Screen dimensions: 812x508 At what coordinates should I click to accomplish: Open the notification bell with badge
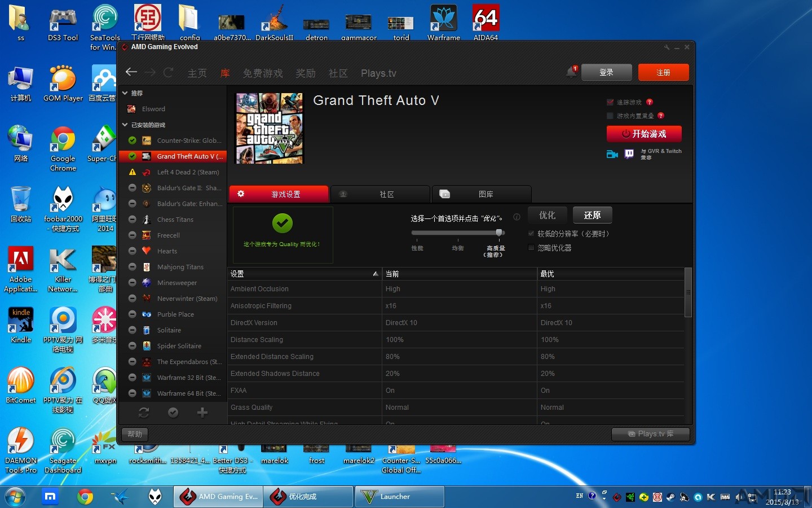tap(571, 72)
